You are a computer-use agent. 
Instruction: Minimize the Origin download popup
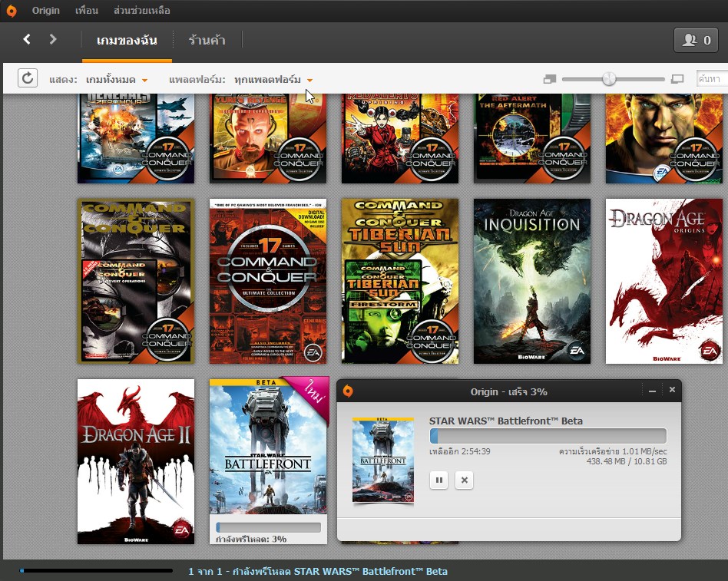[652, 391]
